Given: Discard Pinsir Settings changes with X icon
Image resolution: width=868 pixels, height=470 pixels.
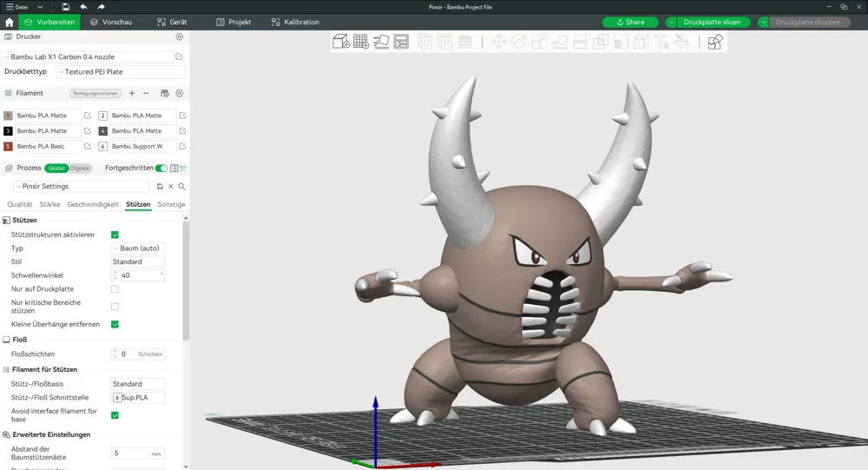Looking at the screenshot, I should 171,186.
